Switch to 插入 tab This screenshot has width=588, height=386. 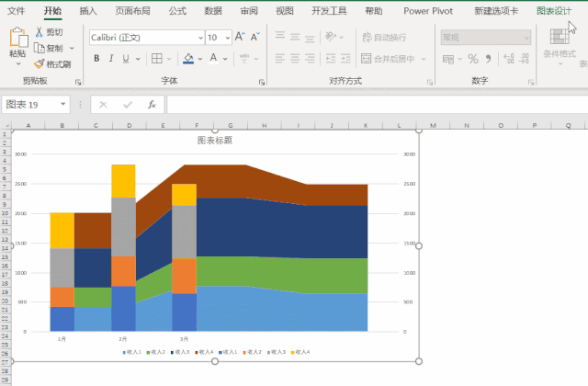click(x=88, y=11)
